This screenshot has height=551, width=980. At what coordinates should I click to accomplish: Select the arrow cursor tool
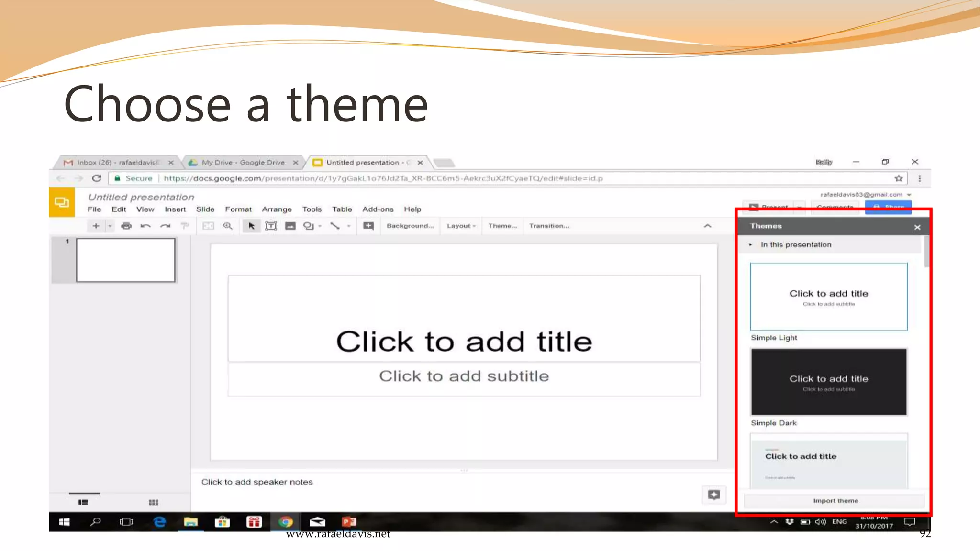coord(251,226)
